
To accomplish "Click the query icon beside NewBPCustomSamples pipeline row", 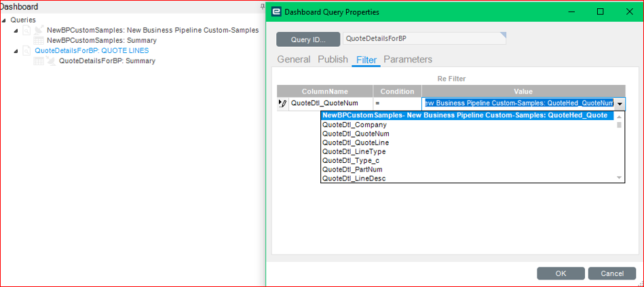I will 26,30.
